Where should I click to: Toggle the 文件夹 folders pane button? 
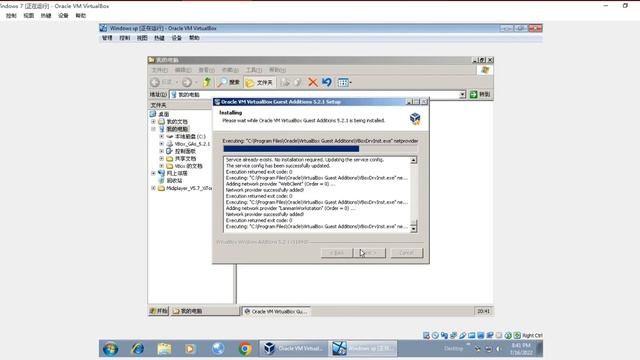point(259,82)
